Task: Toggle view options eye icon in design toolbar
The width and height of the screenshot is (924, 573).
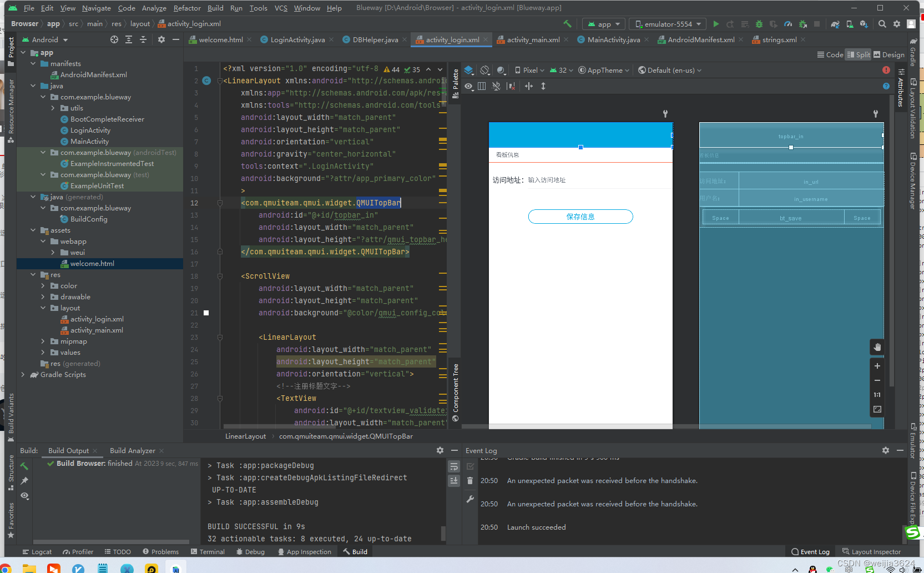Action: coord(469,86)
